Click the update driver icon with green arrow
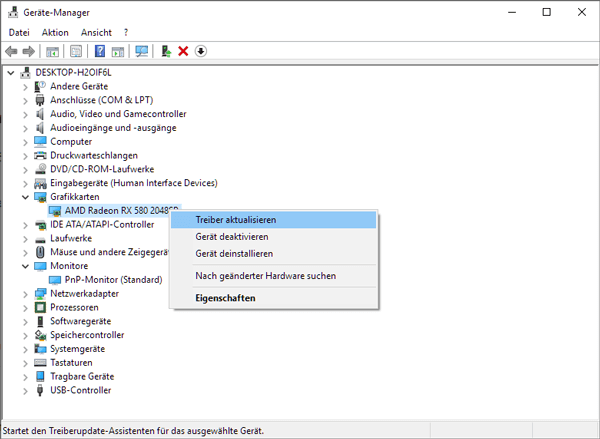This screenshot has height=439, width=600. click(166, 51)
